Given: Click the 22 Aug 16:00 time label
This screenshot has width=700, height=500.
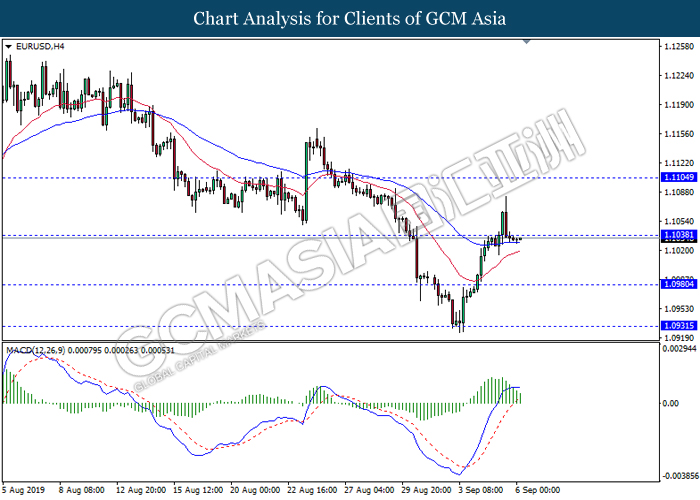Looking at the screenshot, I should point(312,490).
